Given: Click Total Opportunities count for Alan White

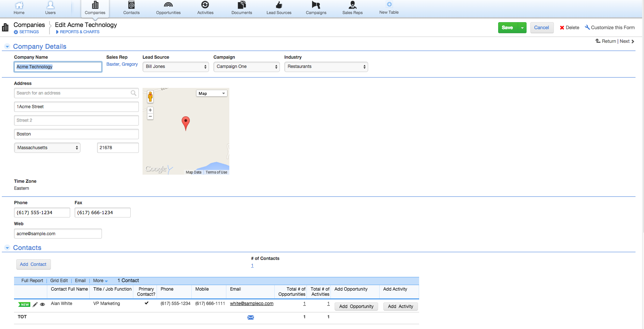Looking at the screenshot, I should click(x=304, y=304).
